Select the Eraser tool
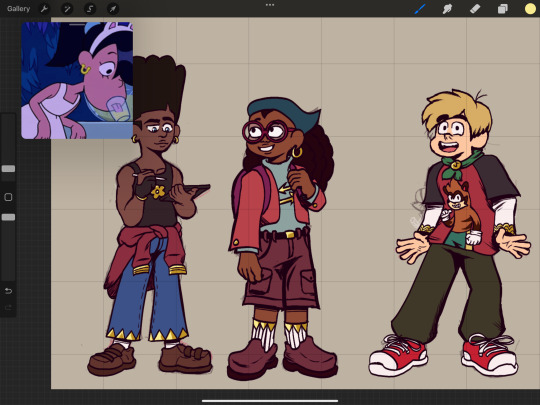540x405 pixels. pyautogui.click(x=475, y=9)
